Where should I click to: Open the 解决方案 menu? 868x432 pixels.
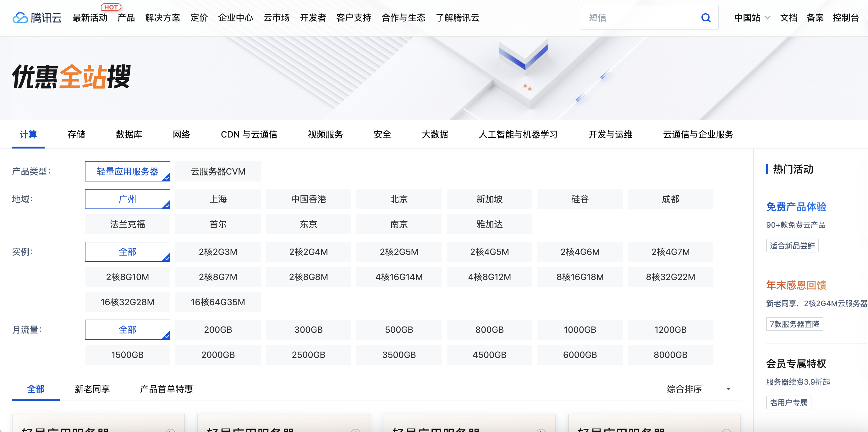pos(163,18)
